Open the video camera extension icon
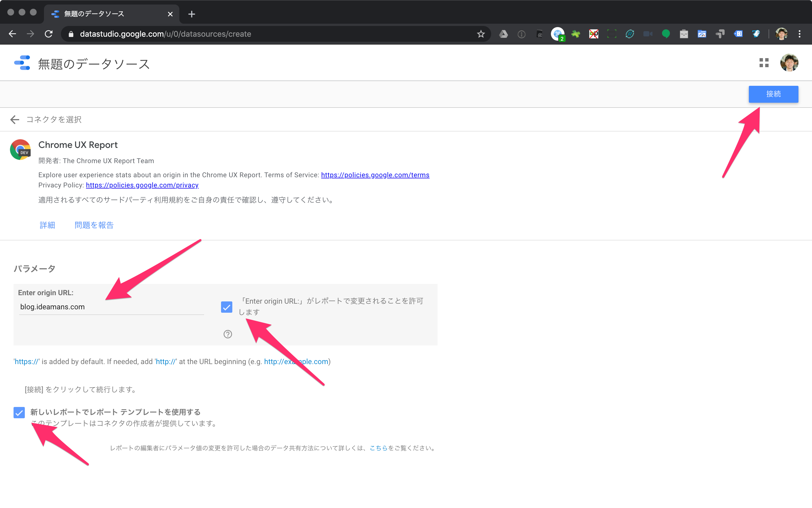 (648, 34)
